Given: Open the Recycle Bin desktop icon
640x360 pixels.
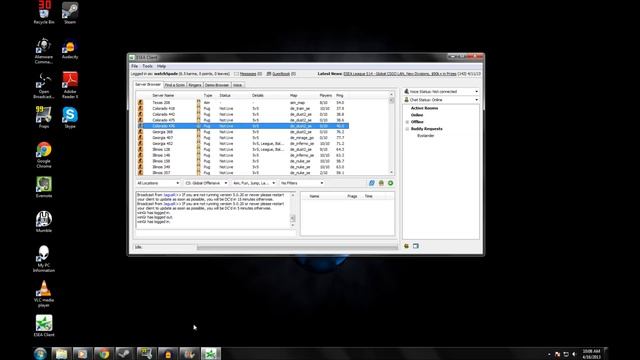Looking at the screenshot, I should [44, 12].
